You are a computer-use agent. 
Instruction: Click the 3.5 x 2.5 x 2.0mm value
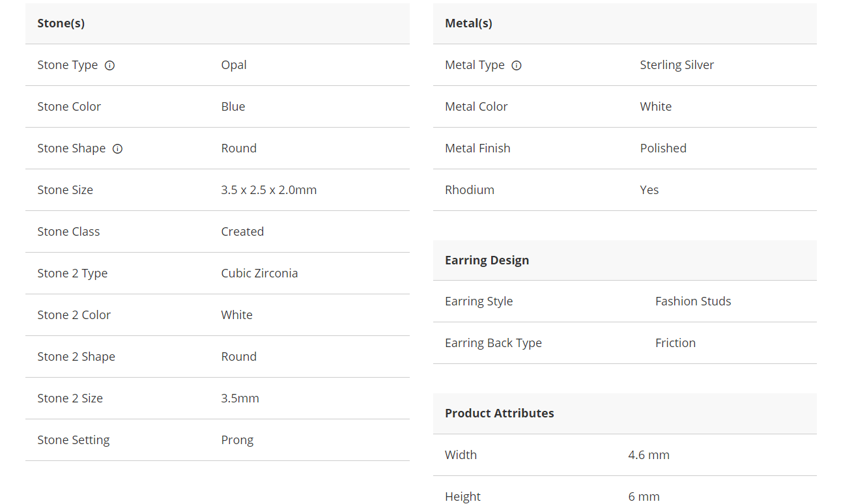268,190
